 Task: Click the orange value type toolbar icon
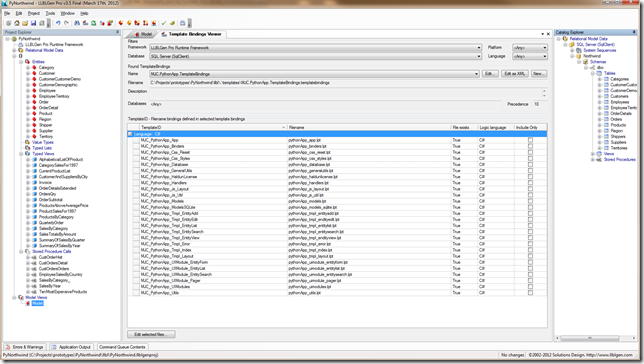[x=129, y=23]
